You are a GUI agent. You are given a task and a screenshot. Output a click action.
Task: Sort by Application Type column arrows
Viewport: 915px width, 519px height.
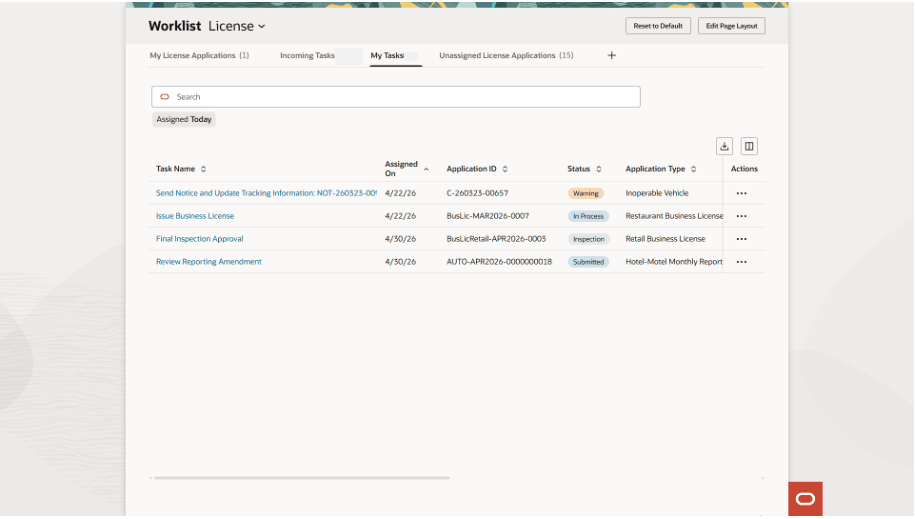pos(694,169)
